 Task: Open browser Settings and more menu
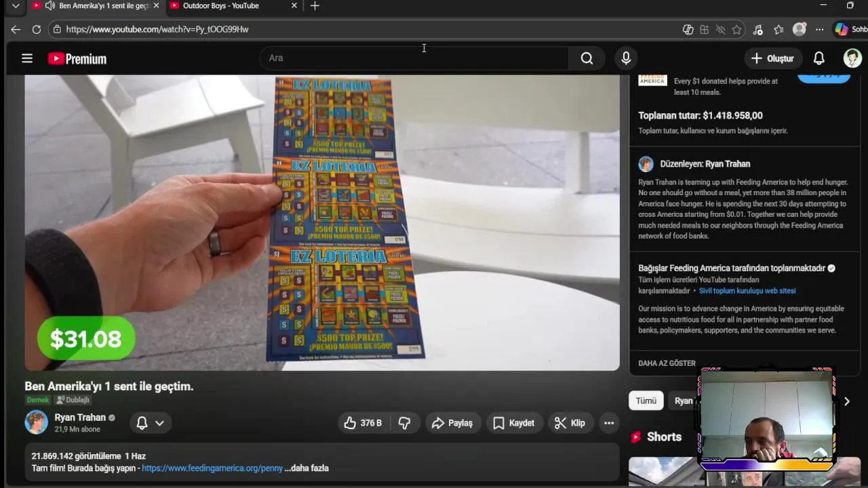[820, 30]
